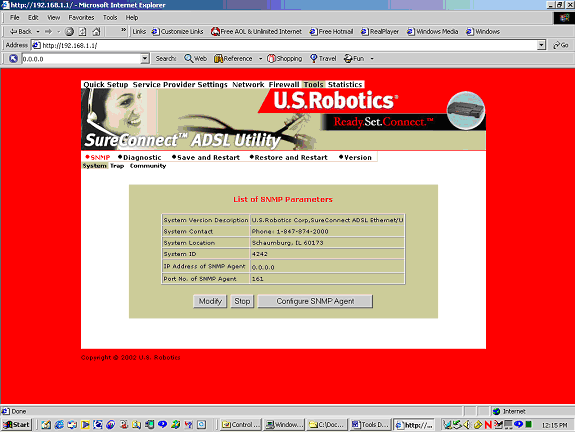Open the search toolbar combo dropdown

(x=145, y=59)
